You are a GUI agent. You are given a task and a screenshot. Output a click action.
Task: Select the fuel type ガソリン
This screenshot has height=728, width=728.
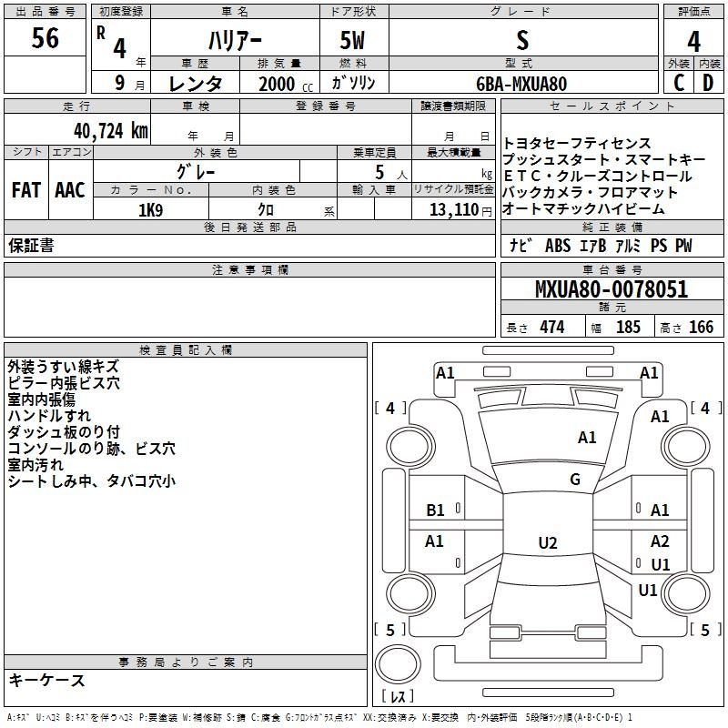353,83
